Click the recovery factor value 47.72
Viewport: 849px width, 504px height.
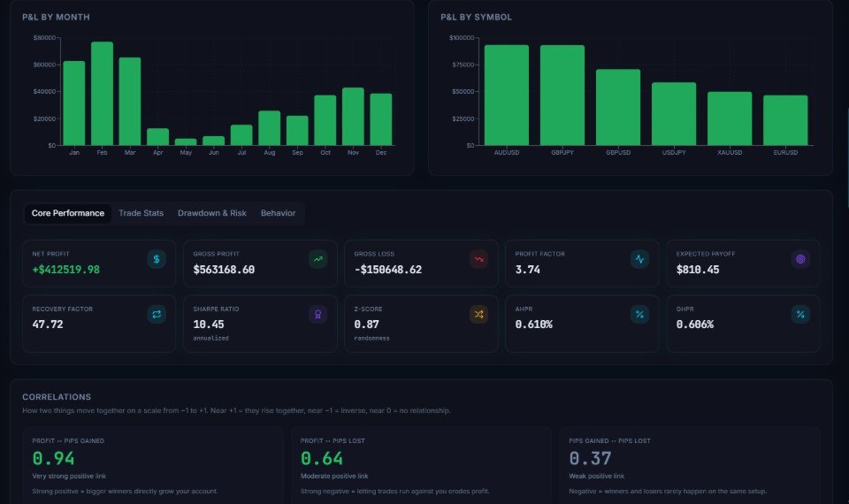[x=48, y=325]
